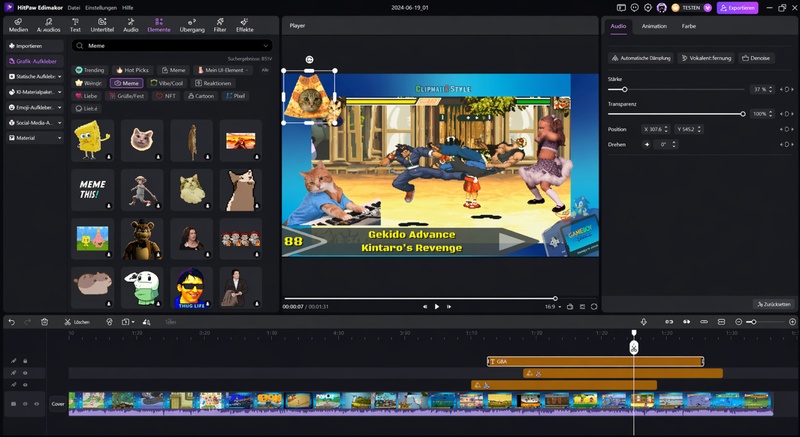Open the 16:9 aspect ratio dropdown

coord(553,307)
